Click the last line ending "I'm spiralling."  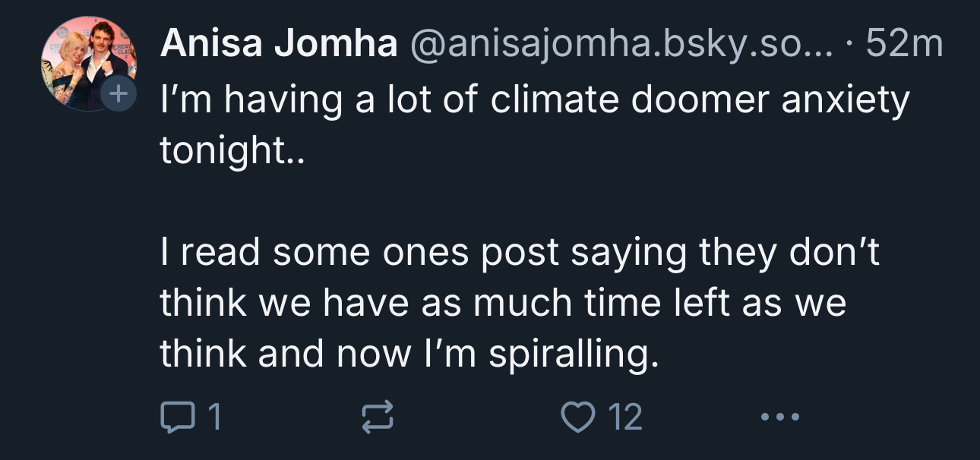click(x=406, y=353)
